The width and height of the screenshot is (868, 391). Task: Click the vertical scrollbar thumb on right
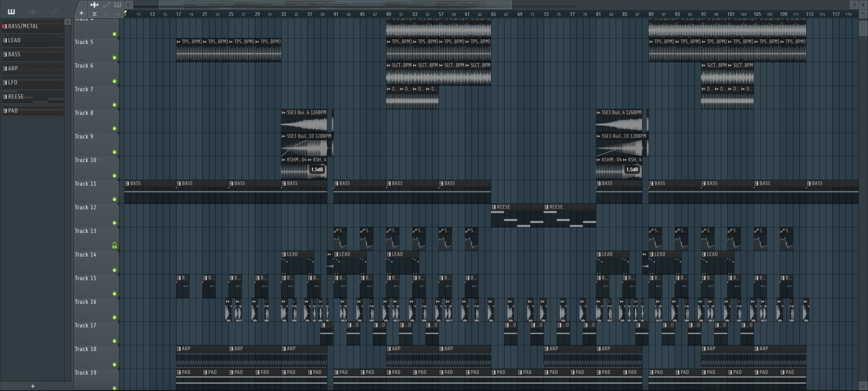coord(863,28)
